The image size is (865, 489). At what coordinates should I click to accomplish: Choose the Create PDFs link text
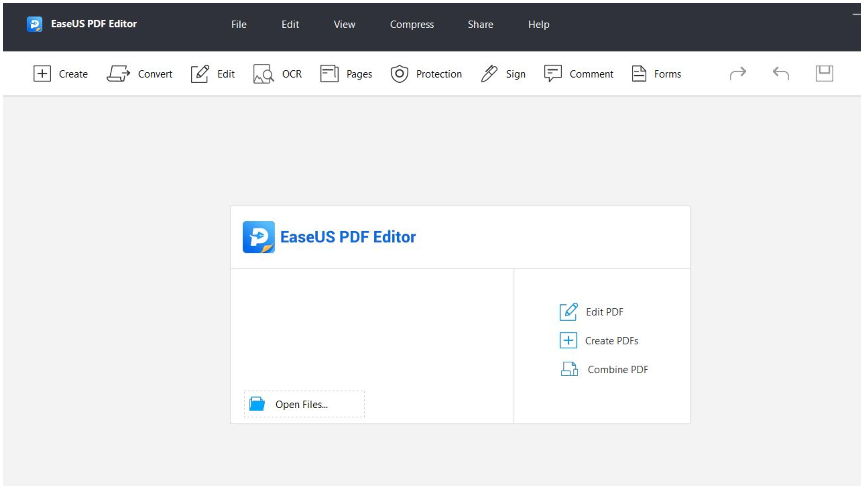[612, 341]
